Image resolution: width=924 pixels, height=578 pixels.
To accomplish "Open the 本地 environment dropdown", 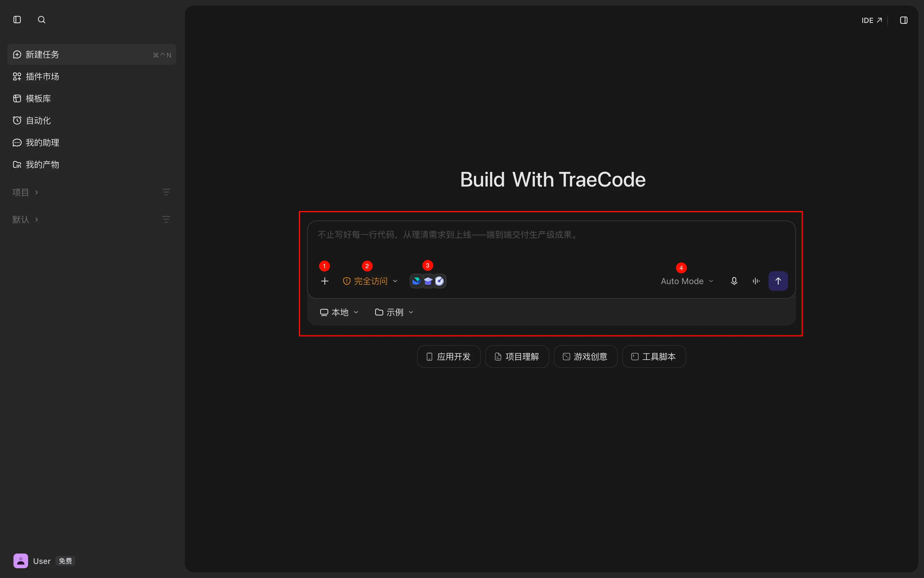I will click(339, 312).
